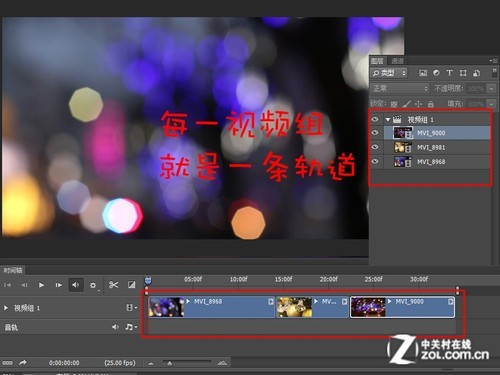This screenshot has height=375, width=500.
Task: Open MV... clip end options button
Action: click(344, 302)
